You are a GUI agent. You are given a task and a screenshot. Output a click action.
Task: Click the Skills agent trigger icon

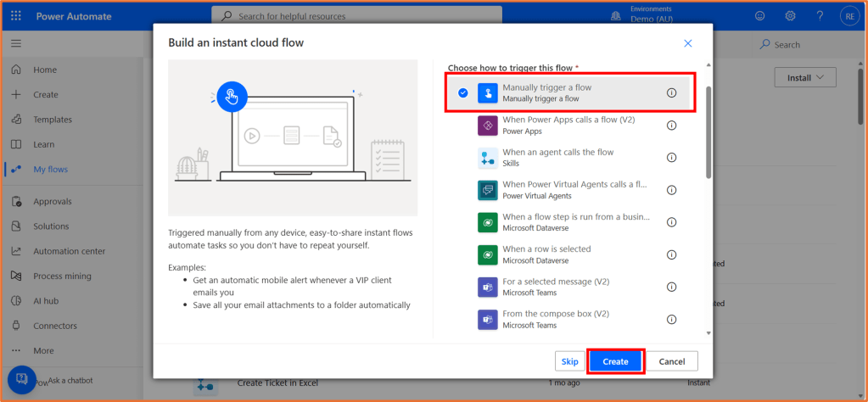pos(487,158)
